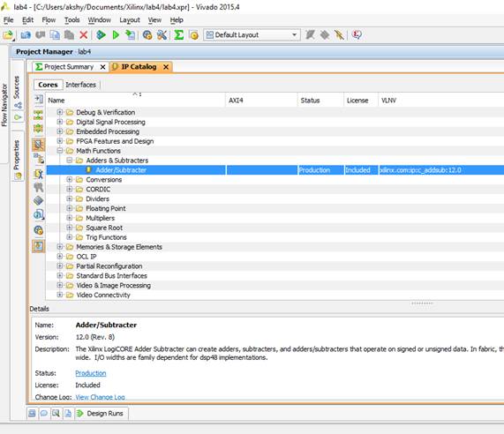Expand the Digital Signal Processing folder

point(59,122)
